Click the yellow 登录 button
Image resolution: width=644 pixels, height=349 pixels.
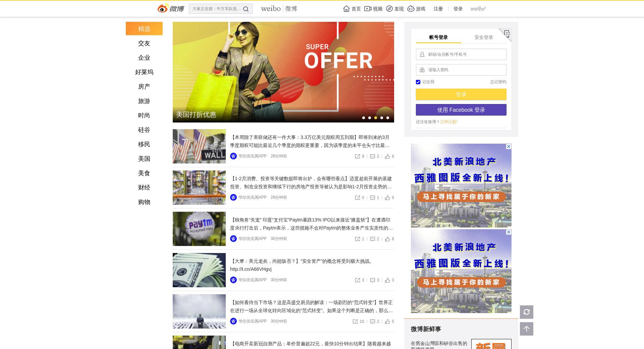click(x=461, y=94)
